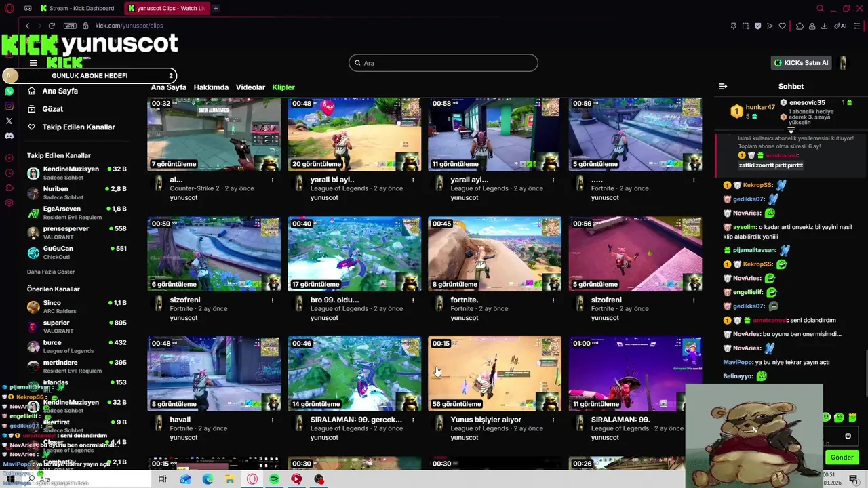Open Spotify from Windows taskbar
Screen dimensions: 868x488
click(x=274, y=479)
